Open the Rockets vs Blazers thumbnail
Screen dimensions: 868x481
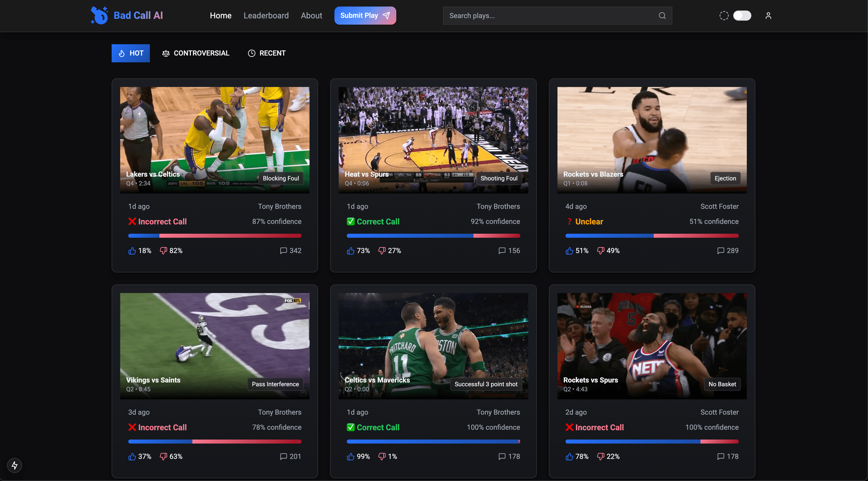coord(652,140)
